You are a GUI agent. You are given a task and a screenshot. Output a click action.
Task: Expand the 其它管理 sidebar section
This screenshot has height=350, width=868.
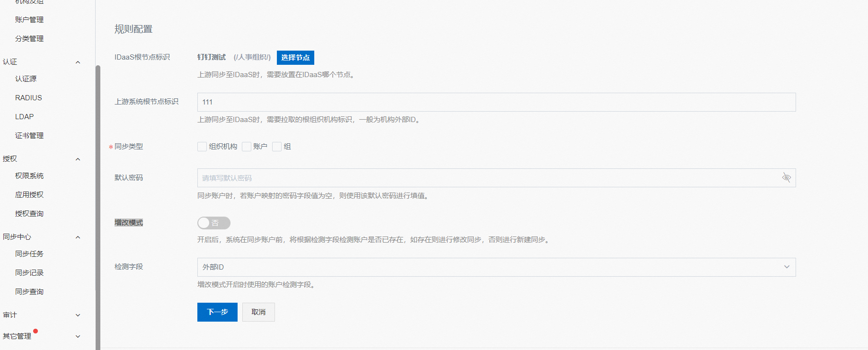(78, 337)
